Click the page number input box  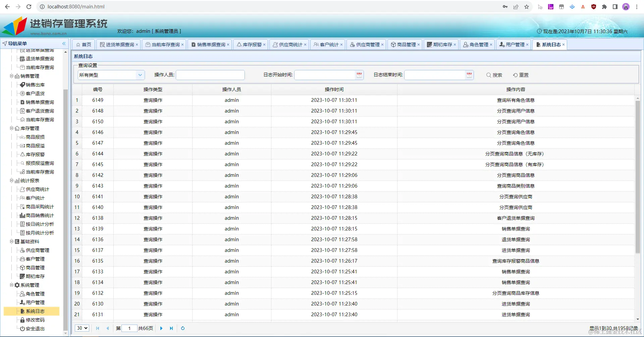(x=129, y=328)
